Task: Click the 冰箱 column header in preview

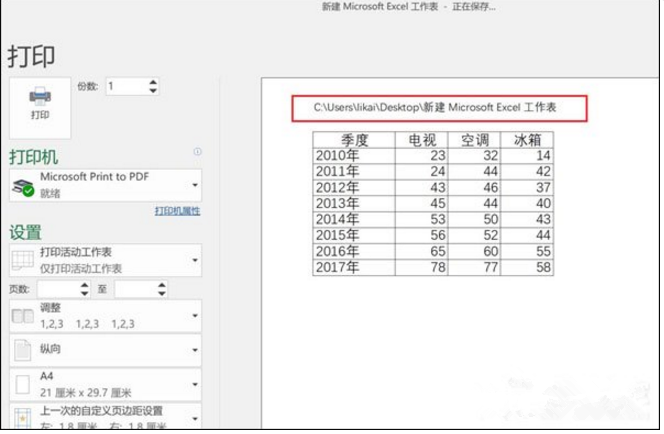Action: [527, 140]
